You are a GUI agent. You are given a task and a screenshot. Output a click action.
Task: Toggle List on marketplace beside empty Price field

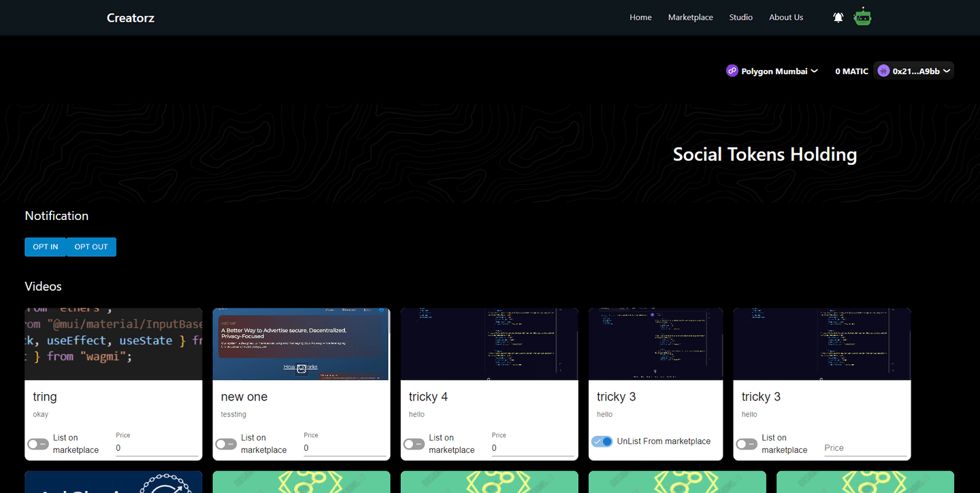pyautogui.click(x=747, y=444)
